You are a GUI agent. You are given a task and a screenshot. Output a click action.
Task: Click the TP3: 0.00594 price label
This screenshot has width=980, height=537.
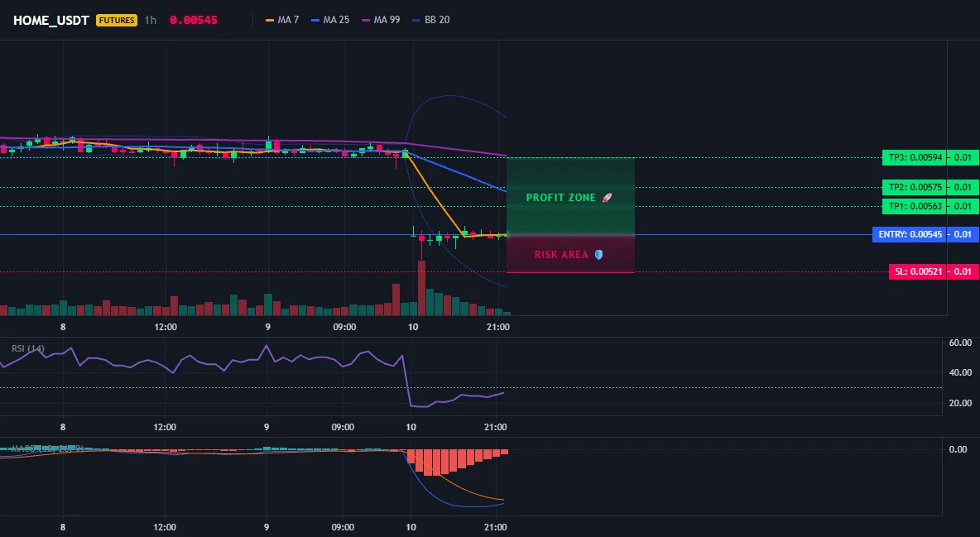tap(914, 157)
